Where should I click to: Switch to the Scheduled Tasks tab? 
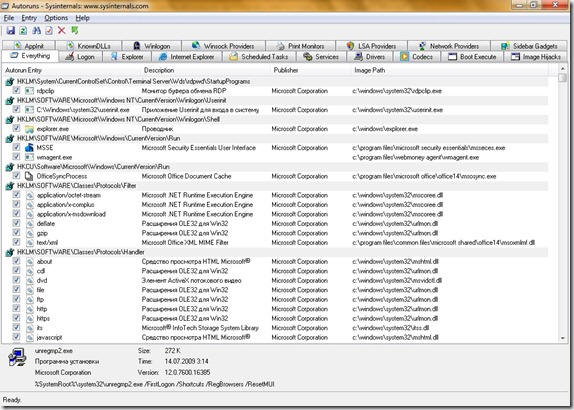click(258, 57)
